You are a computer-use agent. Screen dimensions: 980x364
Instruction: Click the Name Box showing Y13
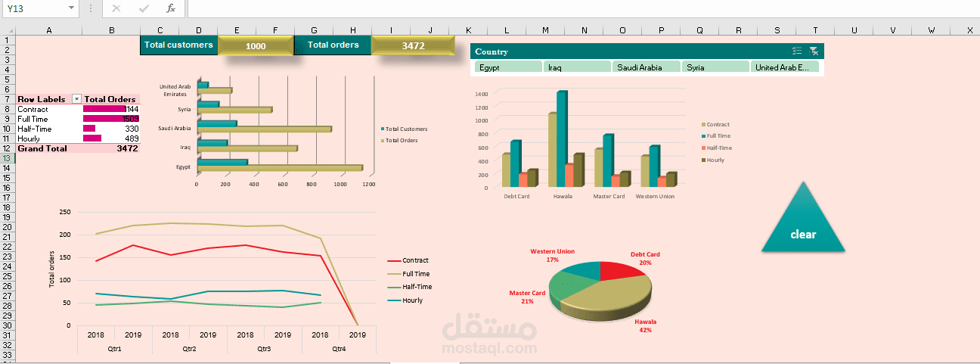(x=34, y=8)
